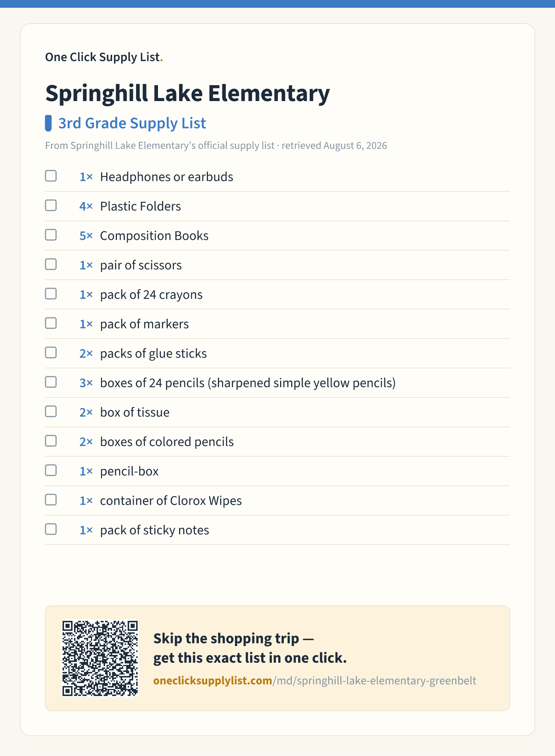Check the boxes of colored pencils item

tap(51, 441)
